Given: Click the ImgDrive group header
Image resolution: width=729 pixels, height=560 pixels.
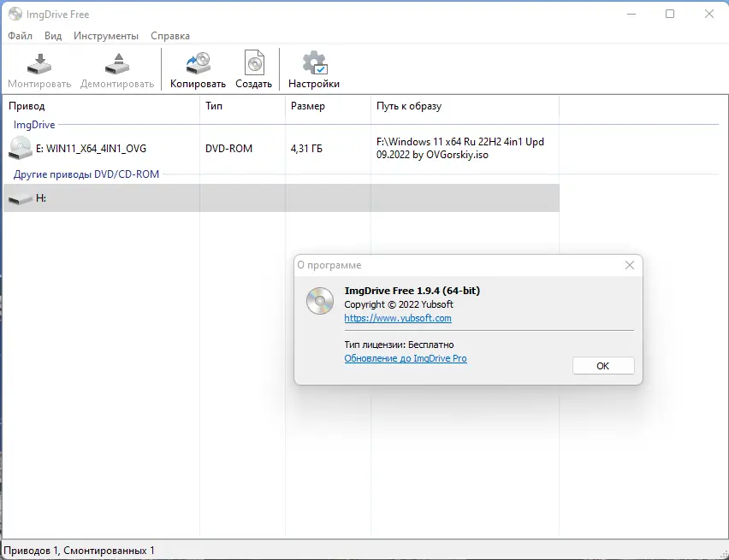Looking at the screenshot, I should pos(34,125).
